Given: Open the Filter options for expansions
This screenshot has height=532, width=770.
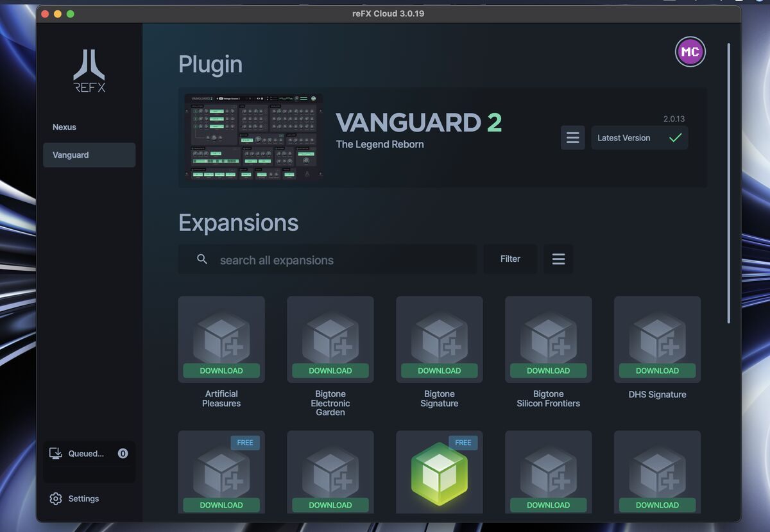Looking at the screenshot, I should point(510,259).
